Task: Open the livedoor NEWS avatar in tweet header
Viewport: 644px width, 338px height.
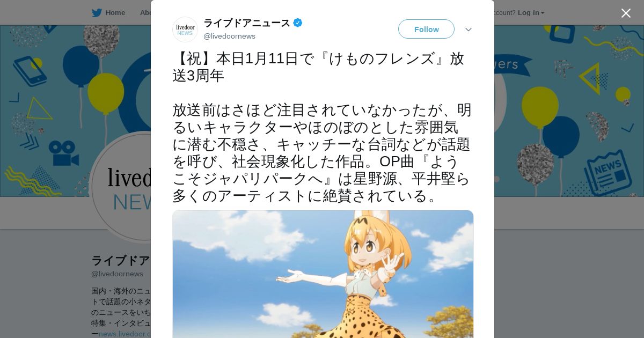Action: click(185, 30)
